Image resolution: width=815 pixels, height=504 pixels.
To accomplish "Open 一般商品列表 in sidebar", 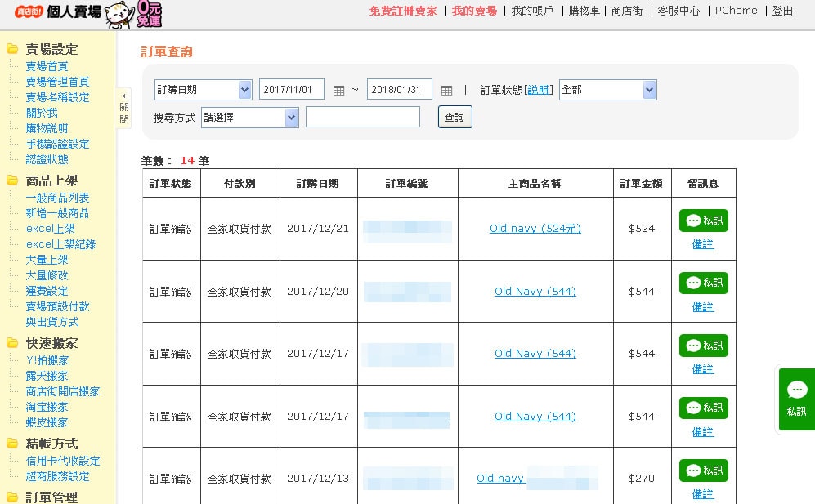I will click(x=57, y=198).
